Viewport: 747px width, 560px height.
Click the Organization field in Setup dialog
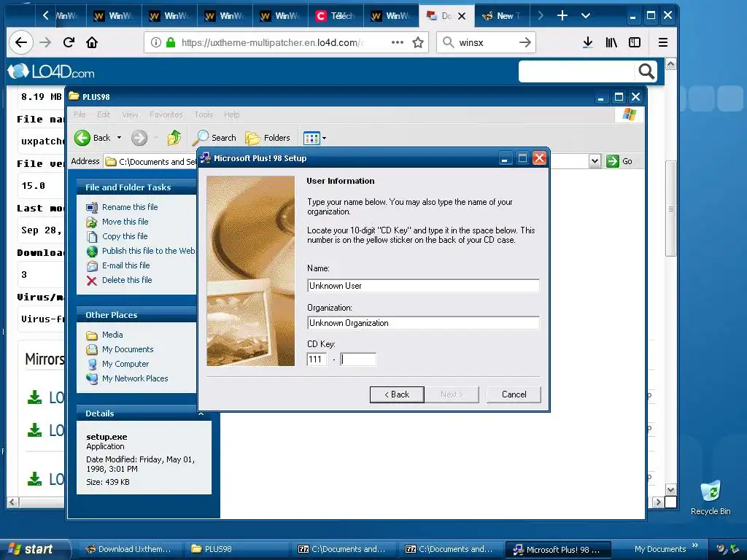click(423, 323)
